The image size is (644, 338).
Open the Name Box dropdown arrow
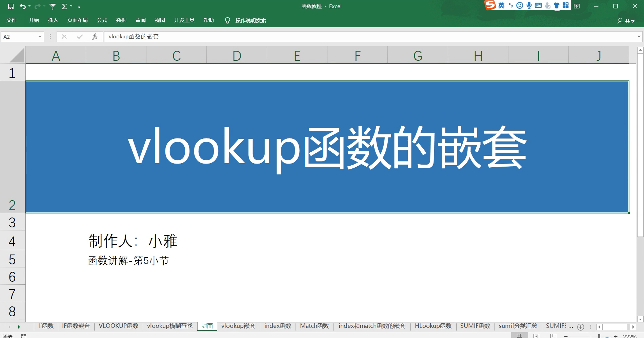pyautogui.click(x=39, y=36)
